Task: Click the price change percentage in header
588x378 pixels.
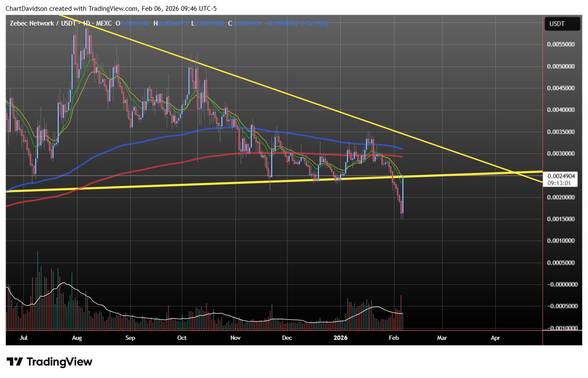Action: coord(317,23)
